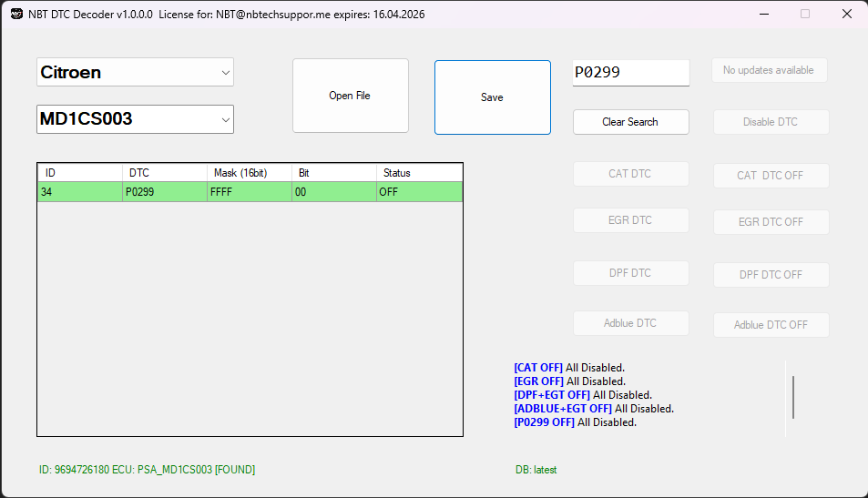Click the DTC column header

pos(165,173)
